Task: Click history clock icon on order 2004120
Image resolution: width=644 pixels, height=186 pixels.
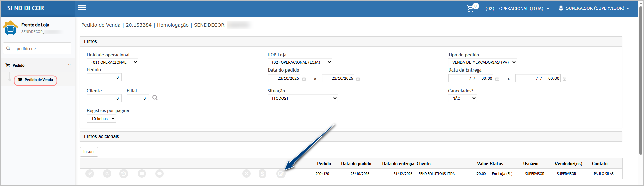Action: pyautogui.click(x=124, y=174)
